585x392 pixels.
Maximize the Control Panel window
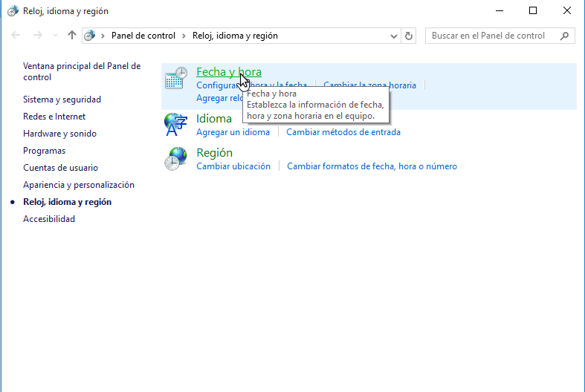coord(533,11)
